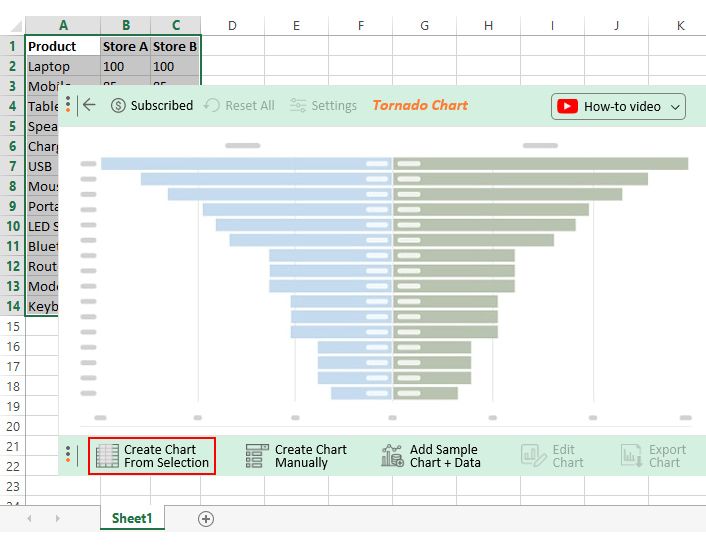The height and width of the screenshot is (545, 706).
Task: Click the Export Chart button
Action: point(653,456)
